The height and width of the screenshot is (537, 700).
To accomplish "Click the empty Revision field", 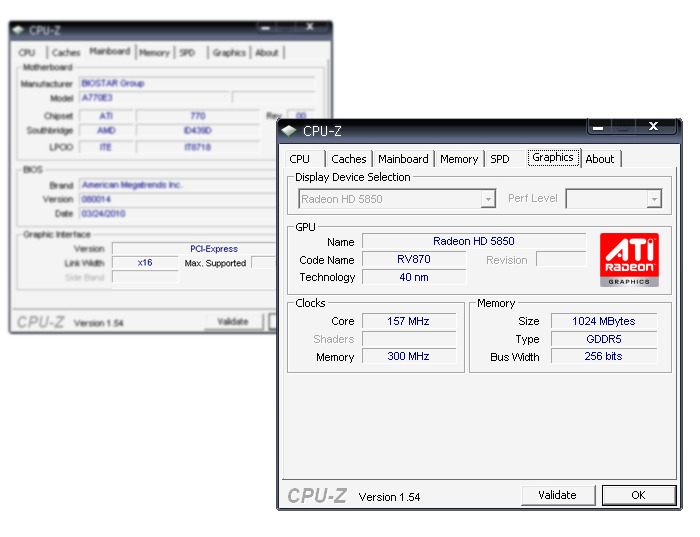I will [x=561, y=259].
